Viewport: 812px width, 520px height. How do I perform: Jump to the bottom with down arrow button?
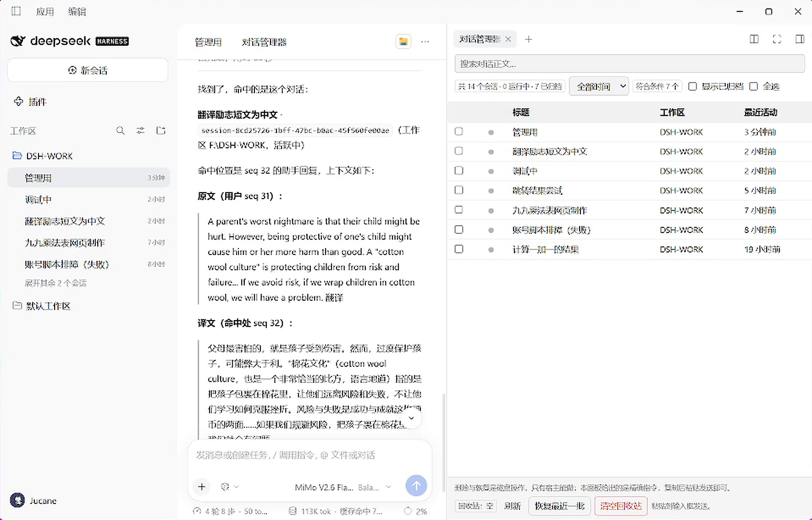point(411,418)
